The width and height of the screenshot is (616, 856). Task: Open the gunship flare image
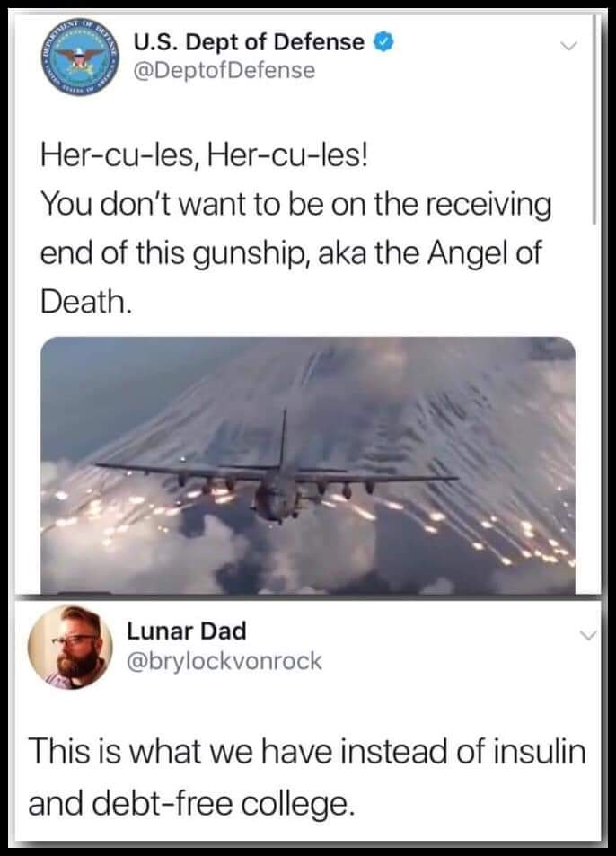click(308, 465)
